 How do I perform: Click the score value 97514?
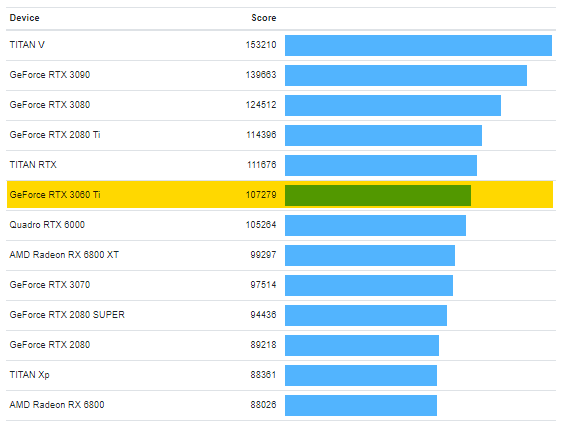[263, 285]
